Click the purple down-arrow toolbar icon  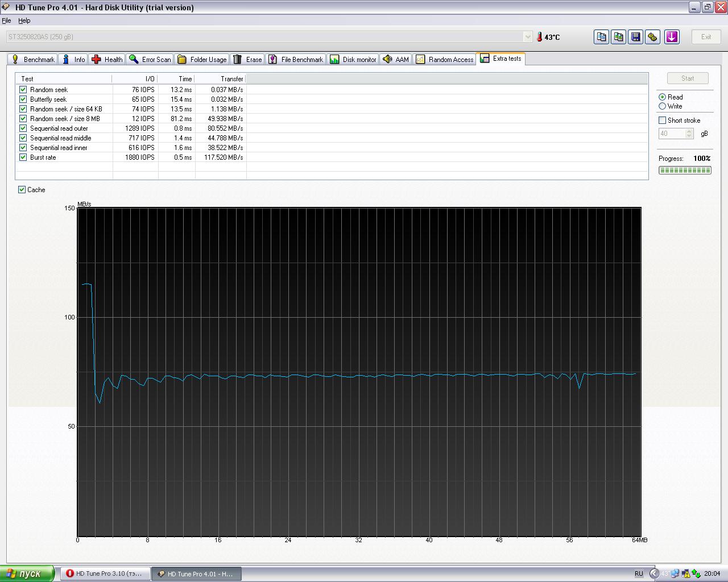(672, 37)
